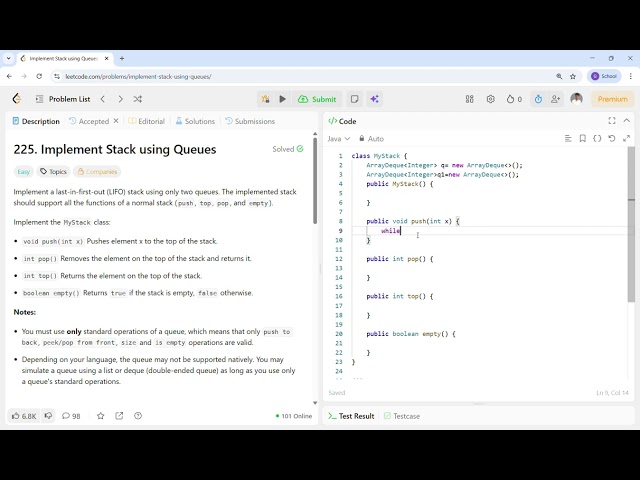640x480 pixels.
Task: Switch to the Accepted tab
Action: (x=89, y=121)
